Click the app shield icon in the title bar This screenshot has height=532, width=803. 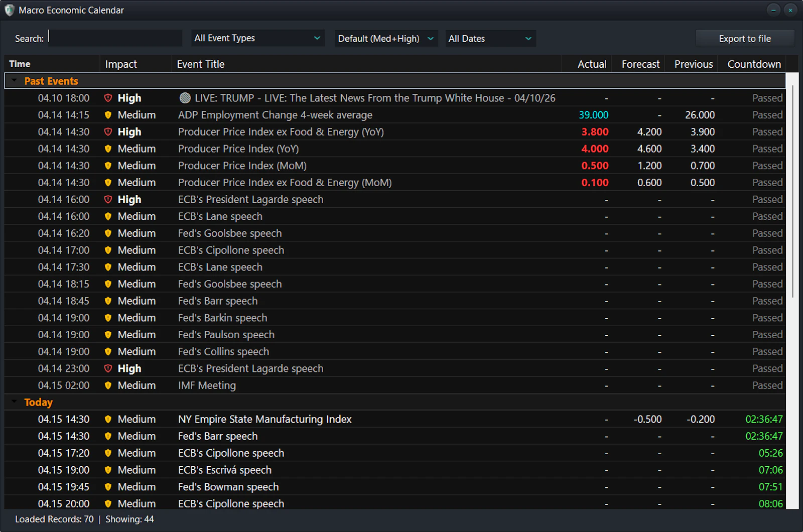(x=9, y=10)
